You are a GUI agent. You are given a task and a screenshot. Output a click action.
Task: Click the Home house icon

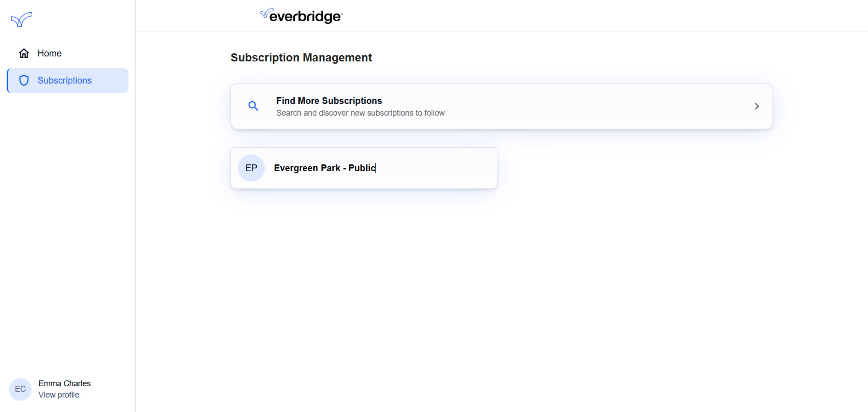tap(24, 53)
